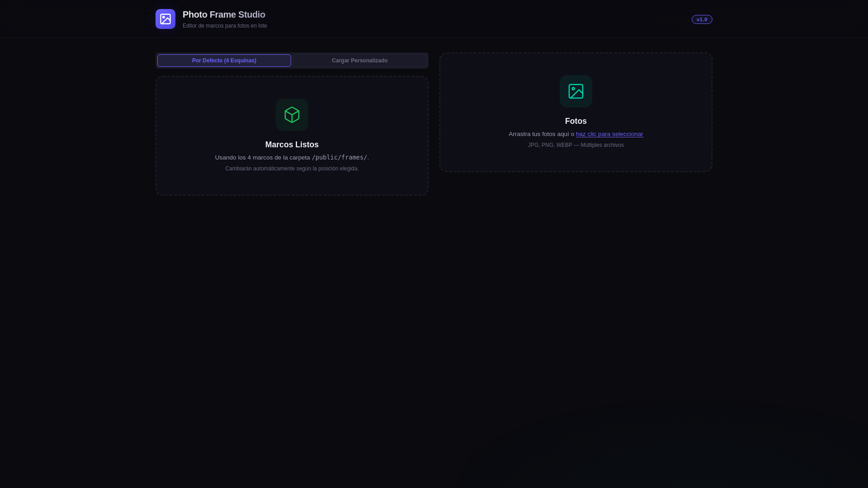This screenshot has width=868, height=488.
Task: Click the v1.0 version badge
Action: (702, 19)
